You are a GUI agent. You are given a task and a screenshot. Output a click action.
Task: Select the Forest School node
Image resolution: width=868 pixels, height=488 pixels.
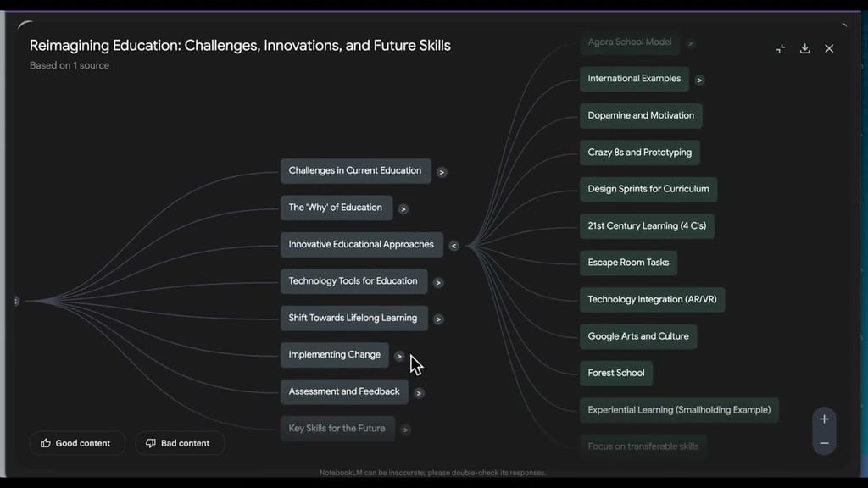(x=615, y=373)
